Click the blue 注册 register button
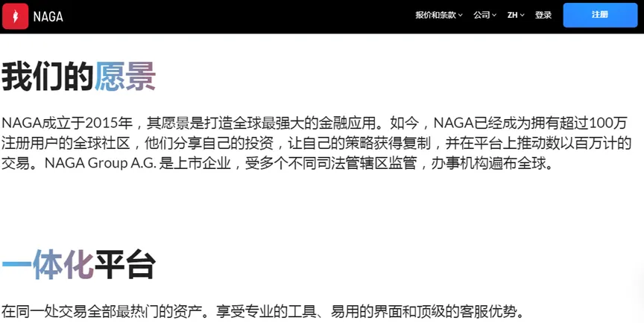 pos(600,15)
